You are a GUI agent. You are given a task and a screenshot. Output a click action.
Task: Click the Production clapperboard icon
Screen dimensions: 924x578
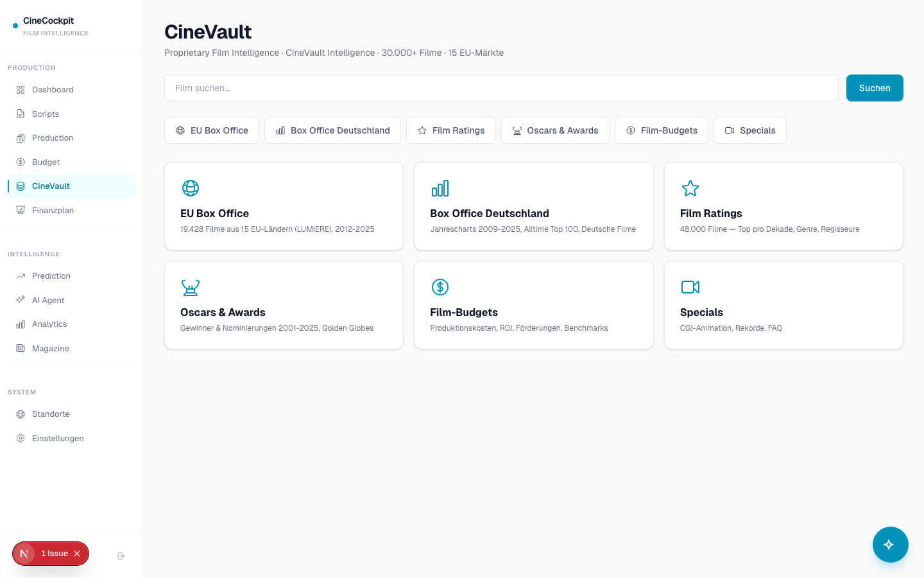tap(20, 137)
